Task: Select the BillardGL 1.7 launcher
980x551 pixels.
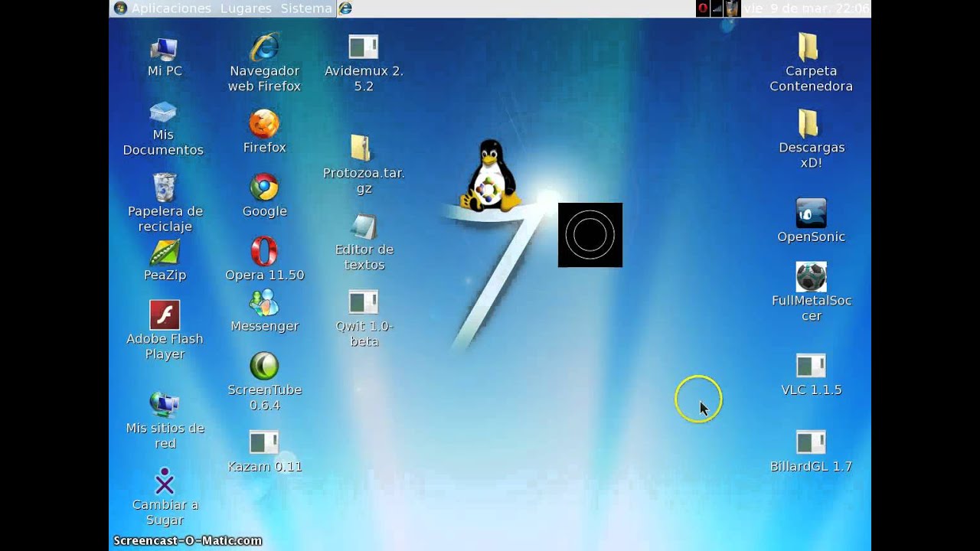Action: (811, 442)
